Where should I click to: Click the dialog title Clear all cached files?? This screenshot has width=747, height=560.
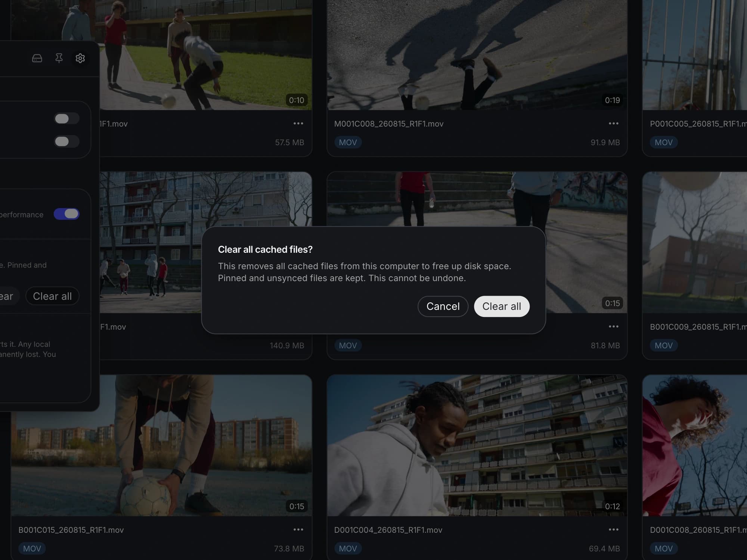pyautogui.click(x=265, y=250)
